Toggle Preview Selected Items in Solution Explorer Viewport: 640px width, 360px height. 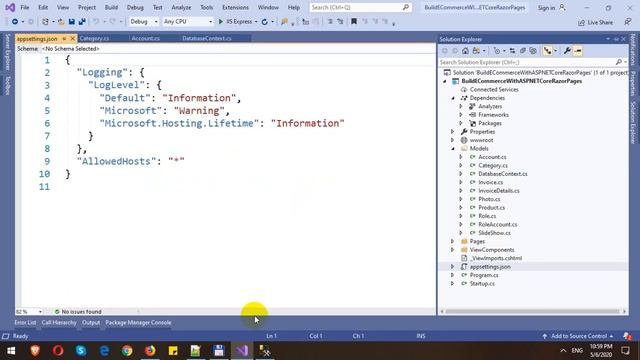[x=578, y=51]
